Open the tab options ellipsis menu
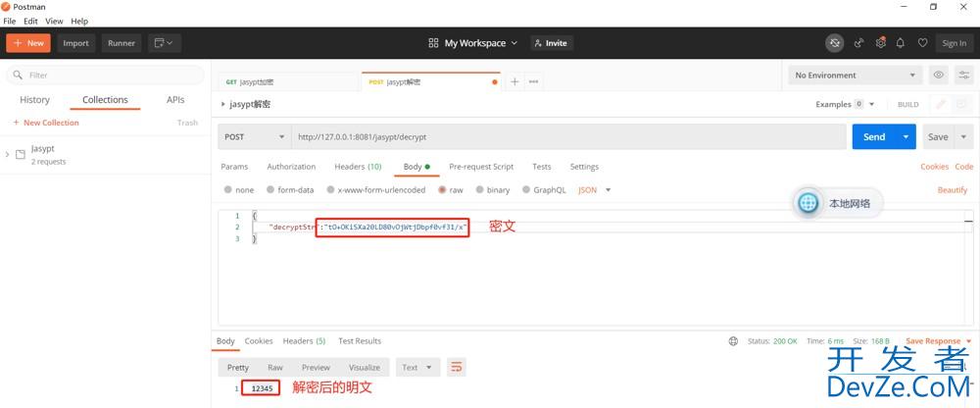 pos(534,82)
